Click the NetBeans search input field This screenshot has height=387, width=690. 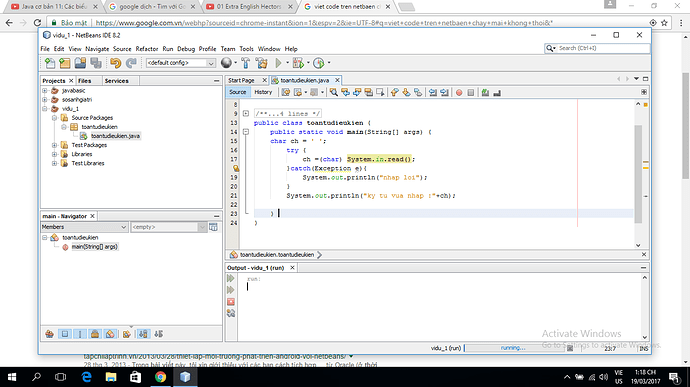(x=602, y=48)
